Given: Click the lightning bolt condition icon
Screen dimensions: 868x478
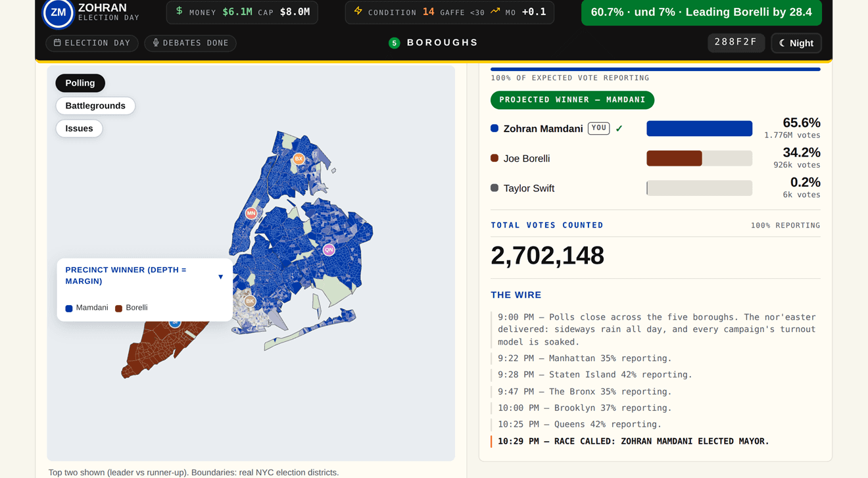Looking at the screenshot, I should click(358, 11).
